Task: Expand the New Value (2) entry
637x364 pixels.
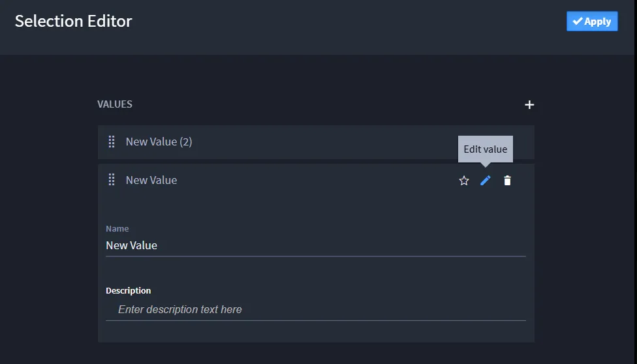Action: pos(159,142)
